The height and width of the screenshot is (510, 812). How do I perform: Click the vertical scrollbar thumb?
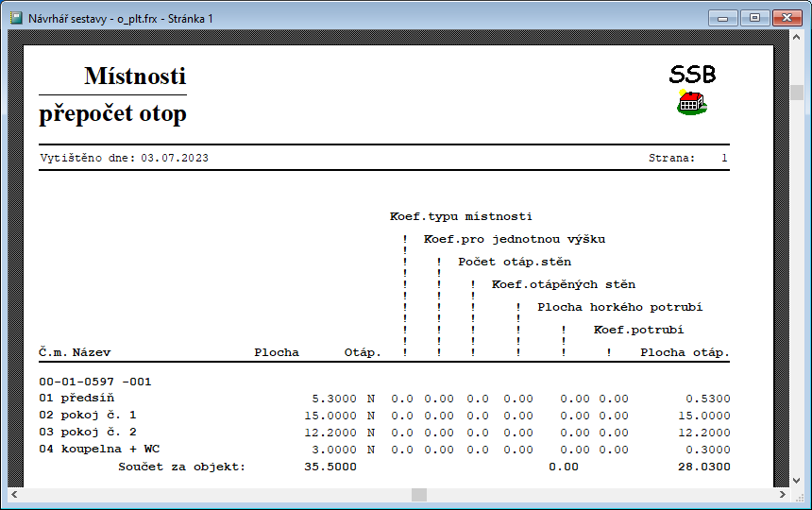(797, 93)
